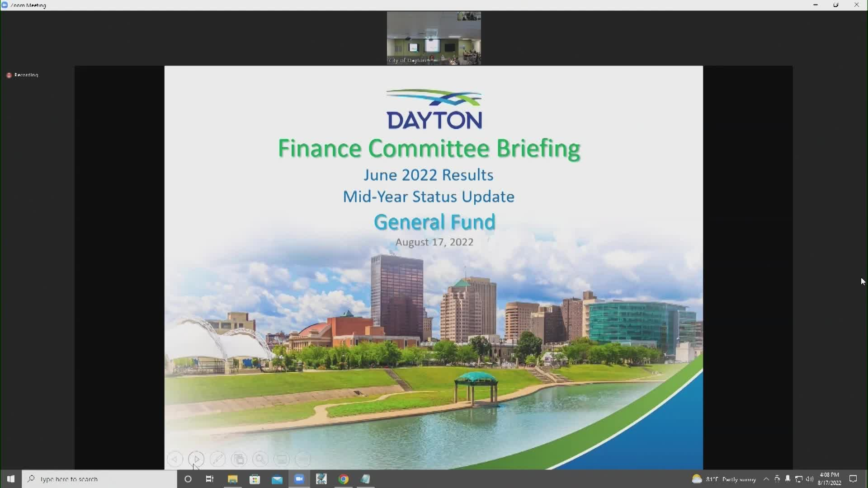Open the clock showing 4:08 PM
868x488 pixels.
[x=829, y=479]
